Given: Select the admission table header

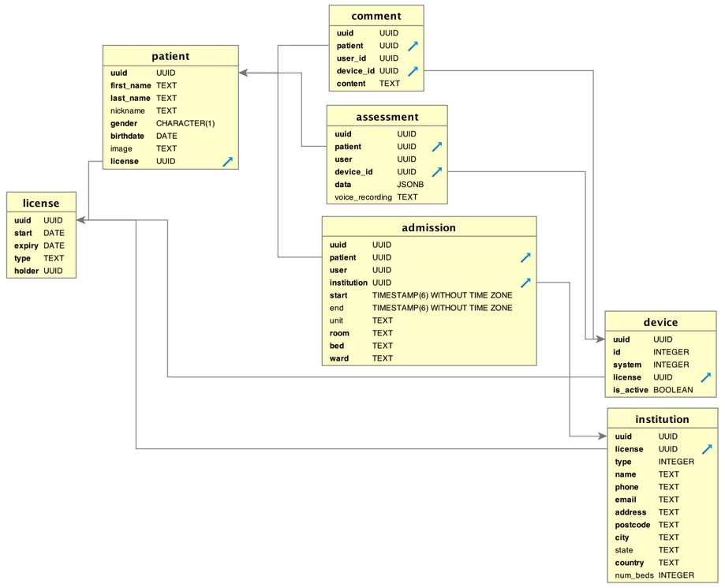Looking at the screenshot, I should click(x=429, y=227).
